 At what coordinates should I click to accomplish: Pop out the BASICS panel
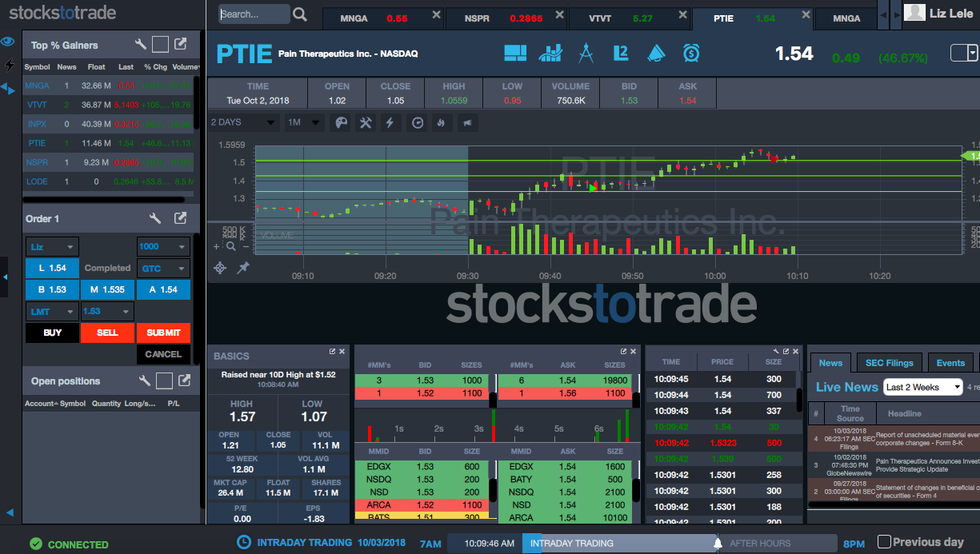pos(333,351)
